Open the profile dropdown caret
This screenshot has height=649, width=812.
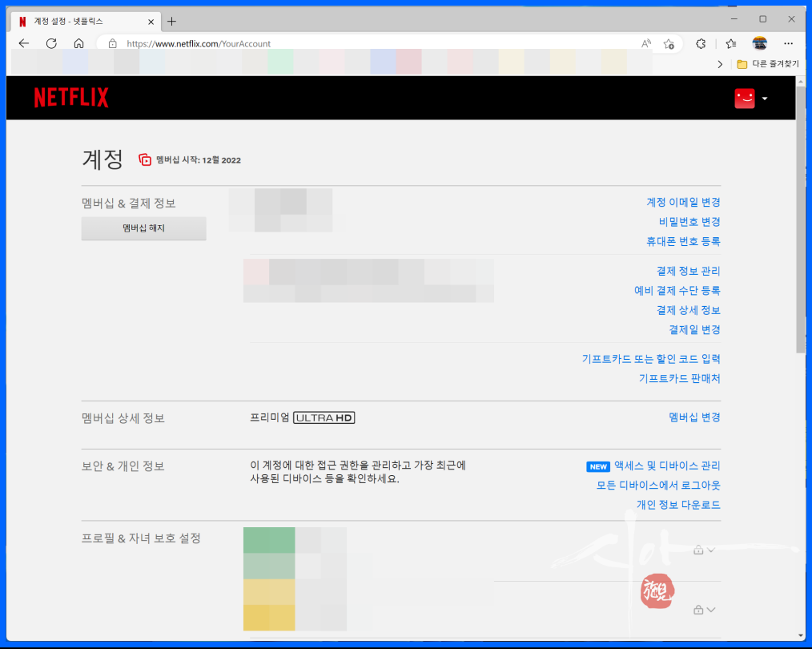765,99
